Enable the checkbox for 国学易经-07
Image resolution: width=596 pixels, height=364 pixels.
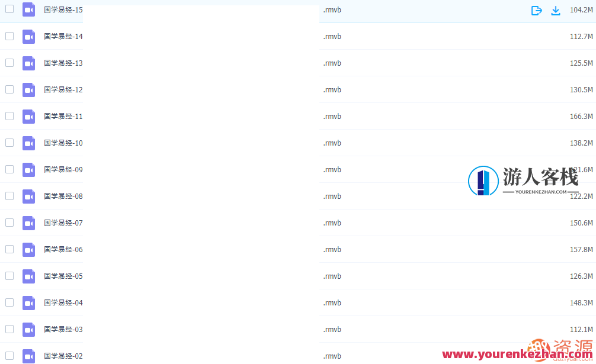tap(9, 223)
